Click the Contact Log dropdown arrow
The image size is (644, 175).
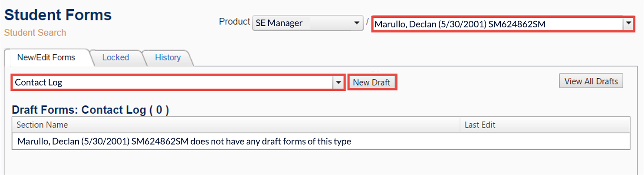tap(338, 83)
